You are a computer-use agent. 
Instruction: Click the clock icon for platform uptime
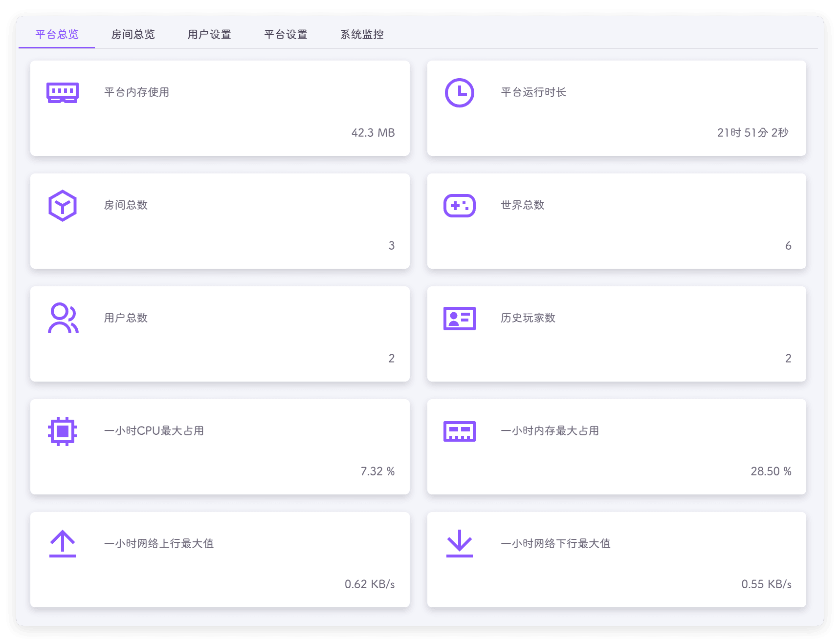coord(459,92)
